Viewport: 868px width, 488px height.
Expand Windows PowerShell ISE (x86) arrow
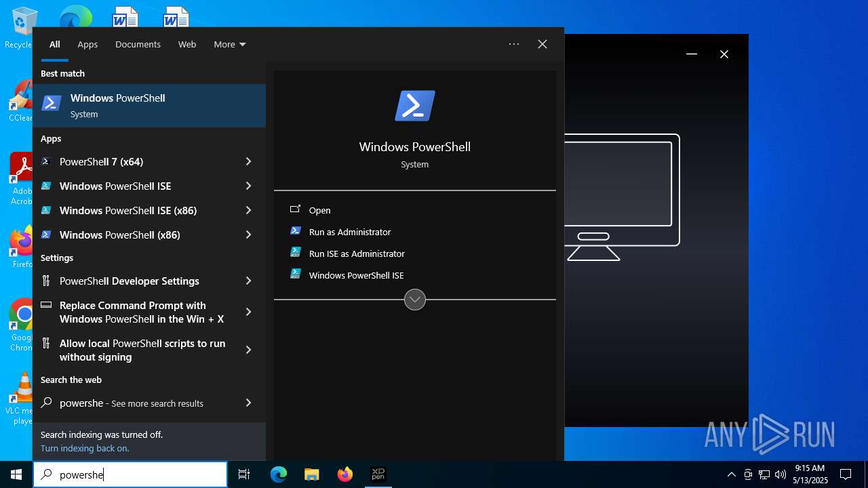tap(248, 210)
